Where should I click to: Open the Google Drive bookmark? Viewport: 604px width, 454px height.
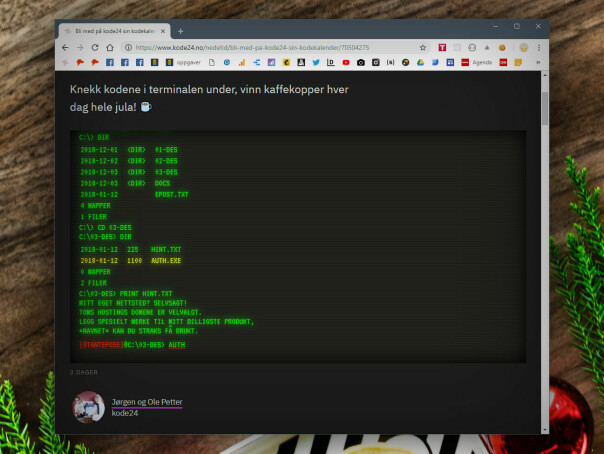(x=420, y=62)
